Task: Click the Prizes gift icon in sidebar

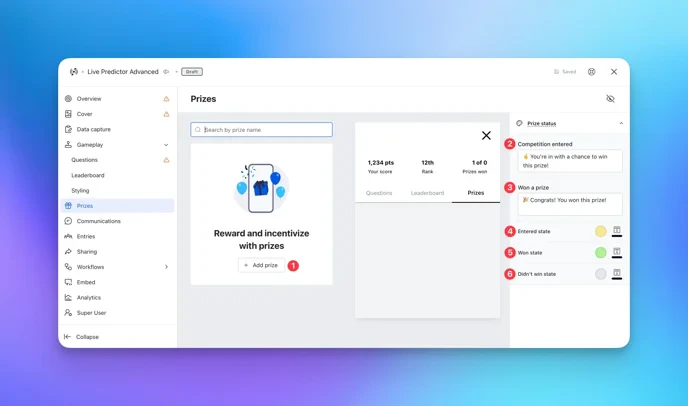Action: click(x=68, y=205)
